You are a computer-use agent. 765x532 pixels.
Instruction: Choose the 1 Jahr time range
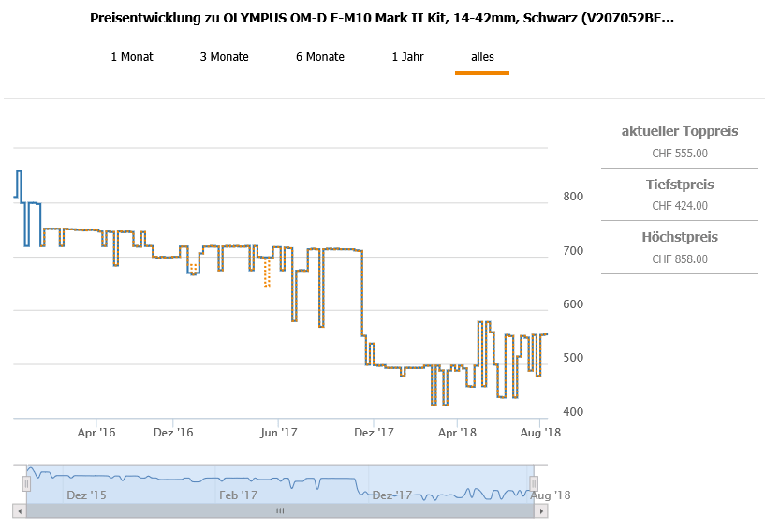click(x=407, y=57)
